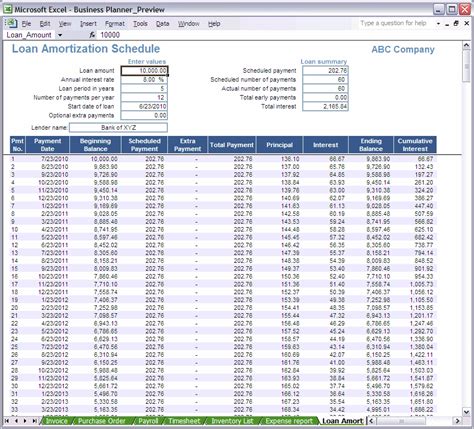Screen dimensions: 474x429
Task: Select cumulative interest 1,005.73 cell
Action: click(x=415, y=284)
